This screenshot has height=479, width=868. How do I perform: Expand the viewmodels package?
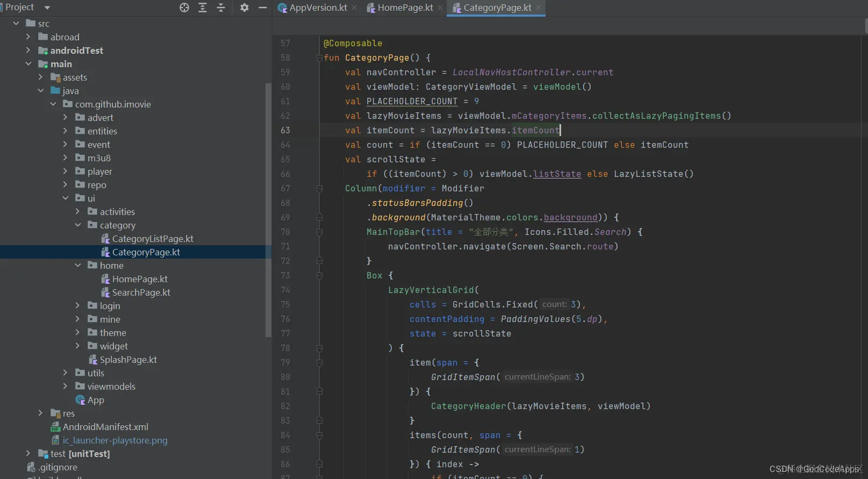[66, 386]
